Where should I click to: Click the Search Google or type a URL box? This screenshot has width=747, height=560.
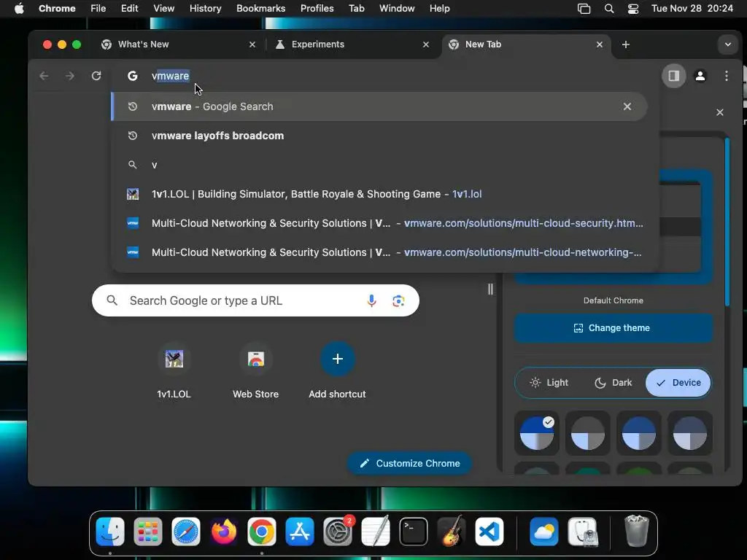pyautogui.click(x=255, y=300)
